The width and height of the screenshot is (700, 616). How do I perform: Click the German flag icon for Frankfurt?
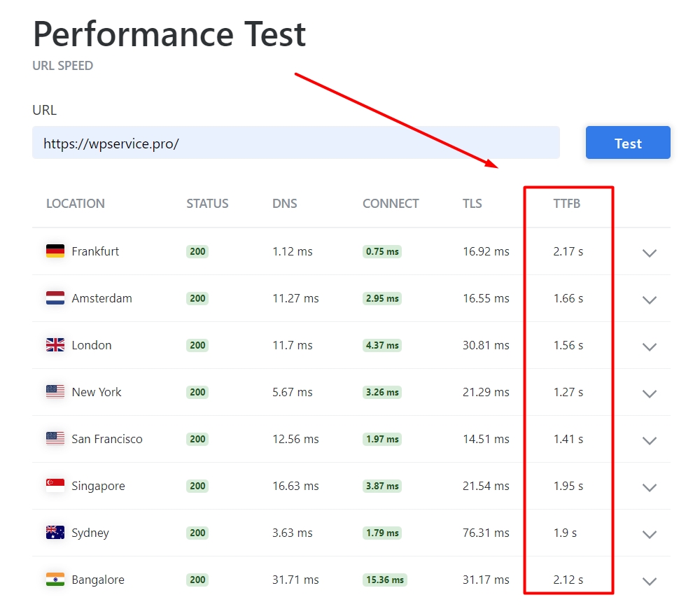pyautogui.click(x=55, y=251)
